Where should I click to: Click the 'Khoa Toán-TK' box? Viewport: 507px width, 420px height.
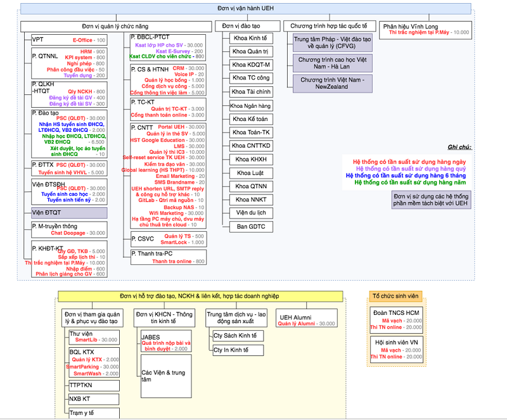pos(251,132)
